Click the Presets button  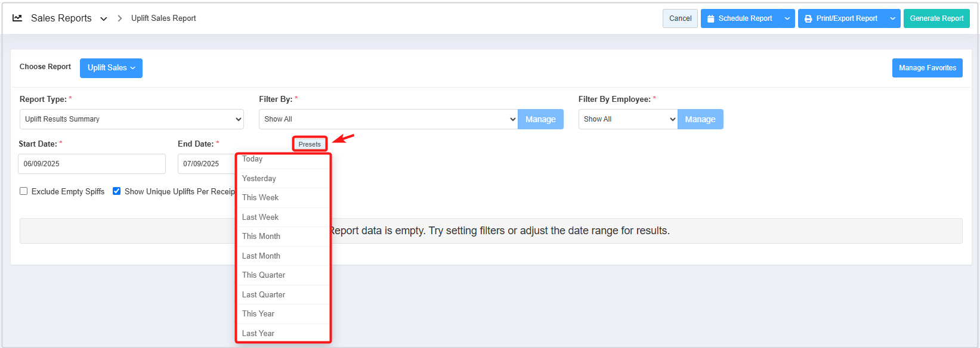pos(310,144)
